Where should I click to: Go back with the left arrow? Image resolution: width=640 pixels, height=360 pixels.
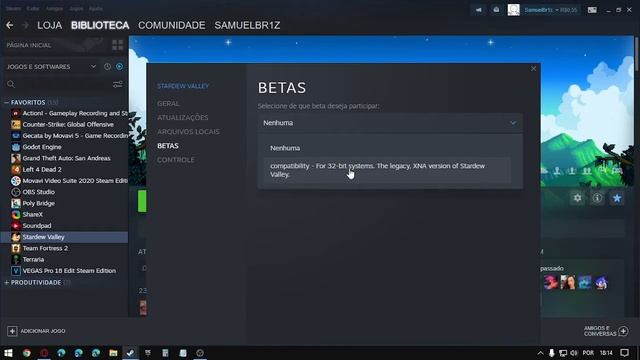pos(9,25)
